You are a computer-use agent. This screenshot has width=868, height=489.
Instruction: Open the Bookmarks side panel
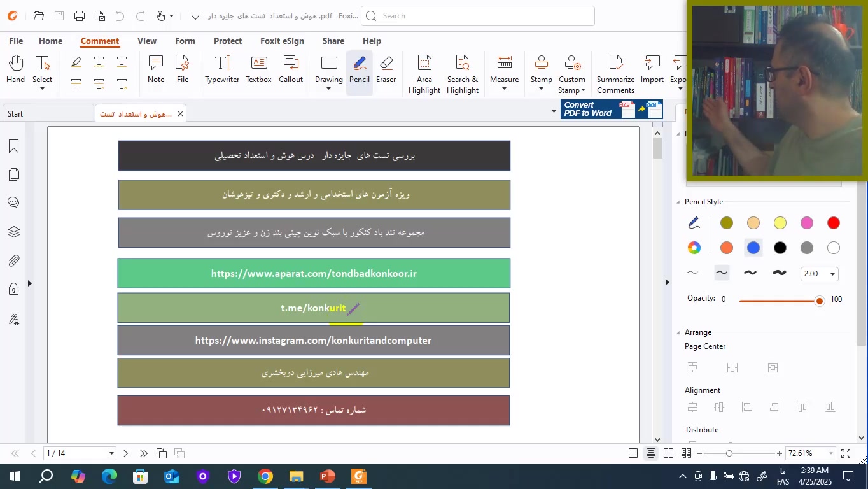pos(13,146)
